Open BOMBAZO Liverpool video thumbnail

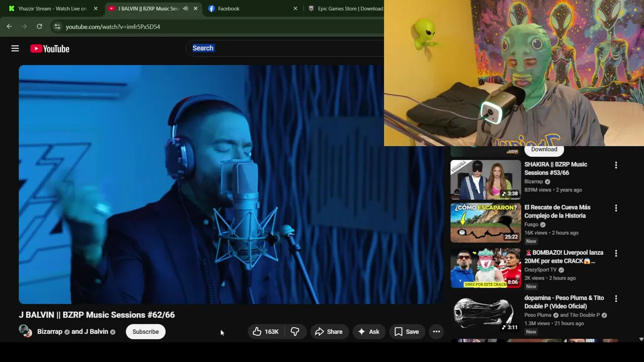pyautogui.click(x=486, y=268)
